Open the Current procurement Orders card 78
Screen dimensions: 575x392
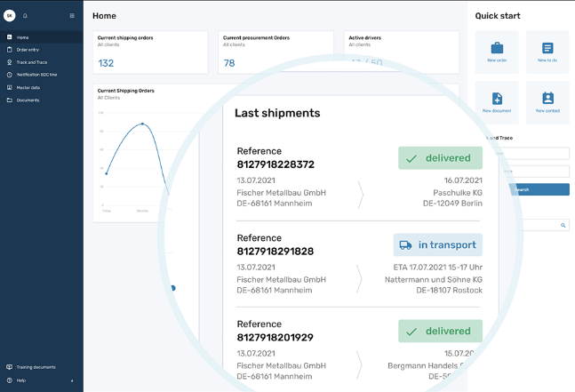coord(276,52)
